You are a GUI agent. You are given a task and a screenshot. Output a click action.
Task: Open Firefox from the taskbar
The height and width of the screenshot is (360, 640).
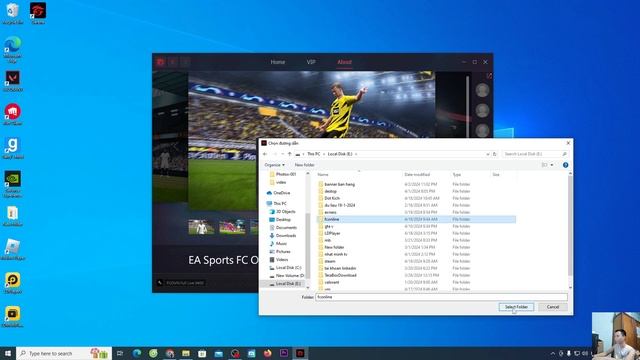267,353
